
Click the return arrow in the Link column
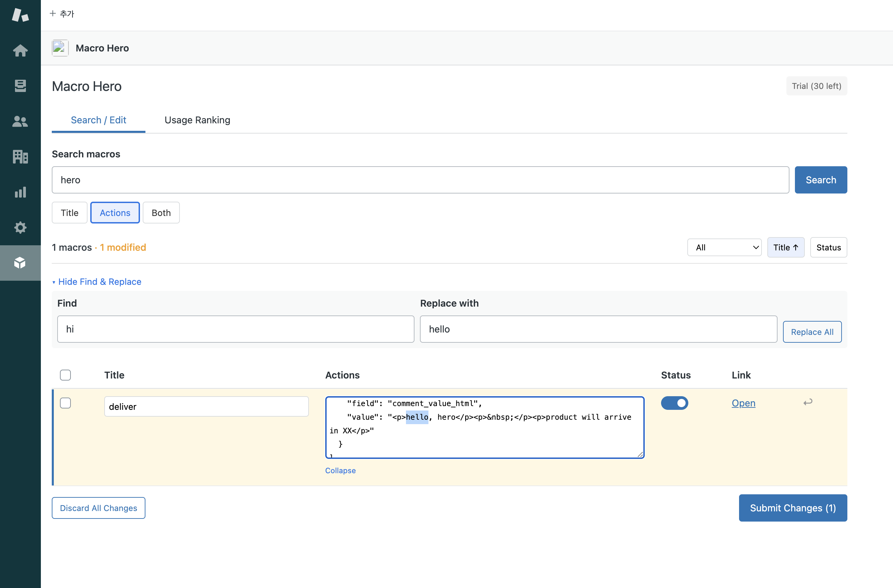(808, 402)
